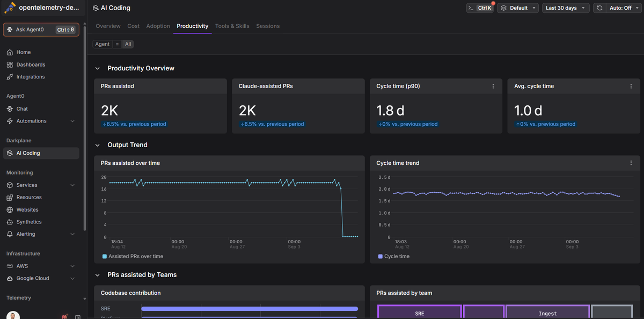
Task: Click the opentelemetry logo icon
Action: click(9, 8)
